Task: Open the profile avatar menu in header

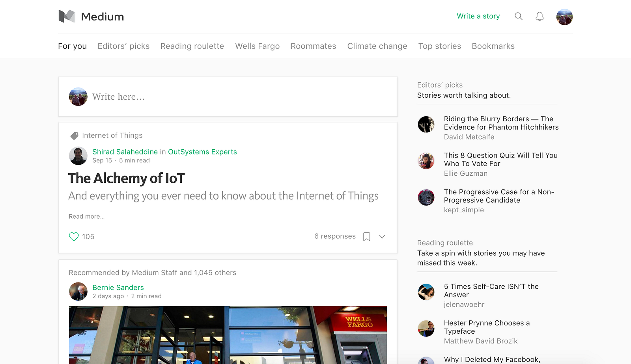Action: point(564,17)
